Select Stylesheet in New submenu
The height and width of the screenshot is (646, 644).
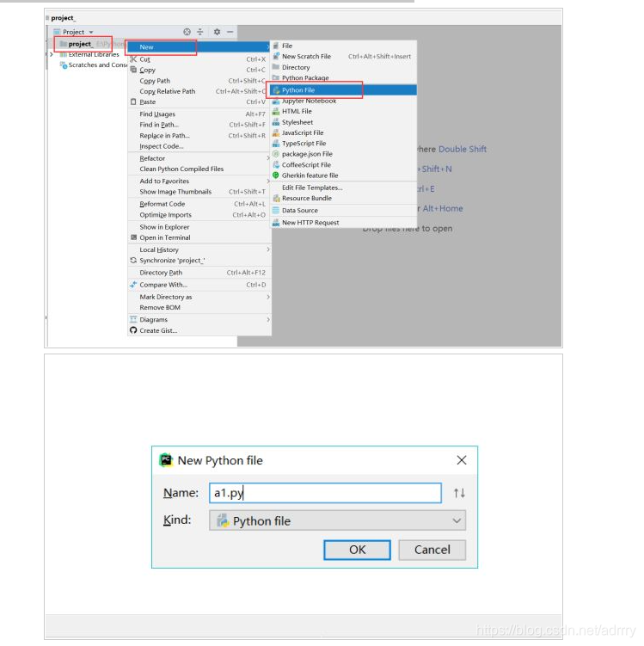[x=343, y=122]
